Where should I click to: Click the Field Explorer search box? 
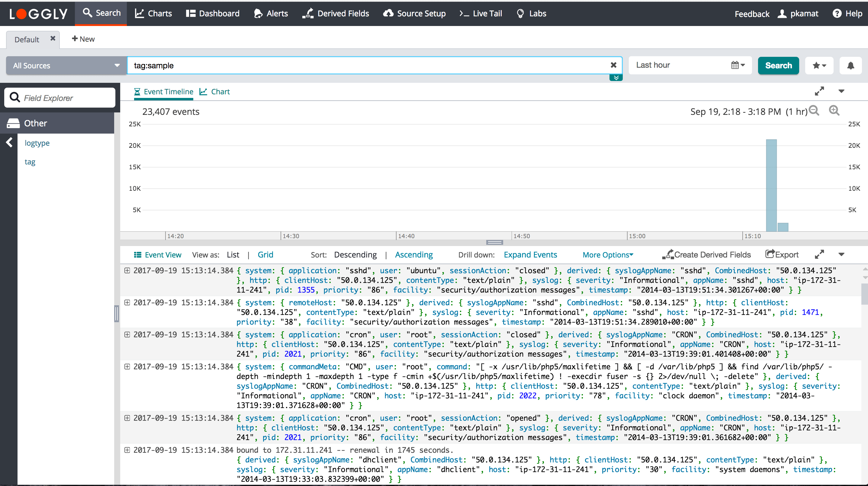(x=60, y=98)
